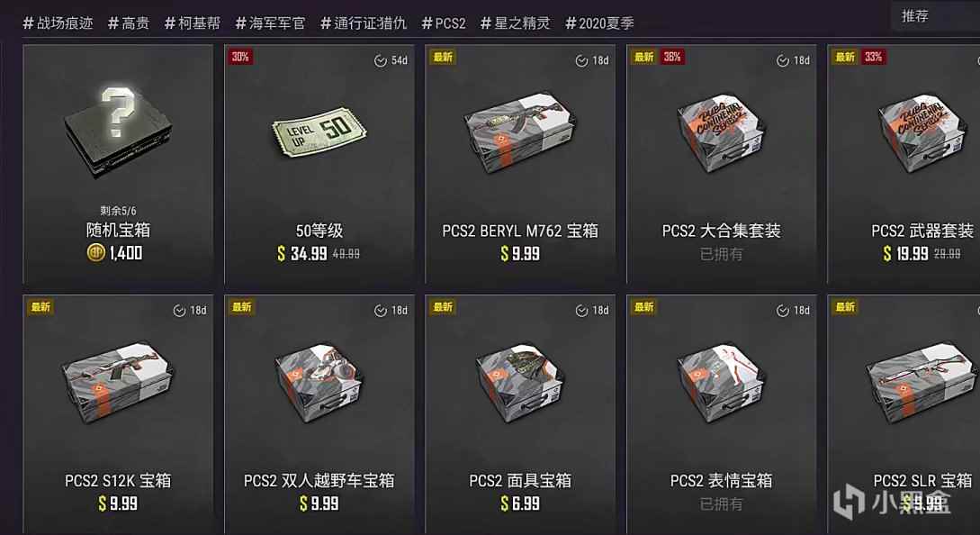Screen dimensions: 980x535
Task: Open the PCS2 BERYL M762 crate image
Action: [x=520, y=132]
